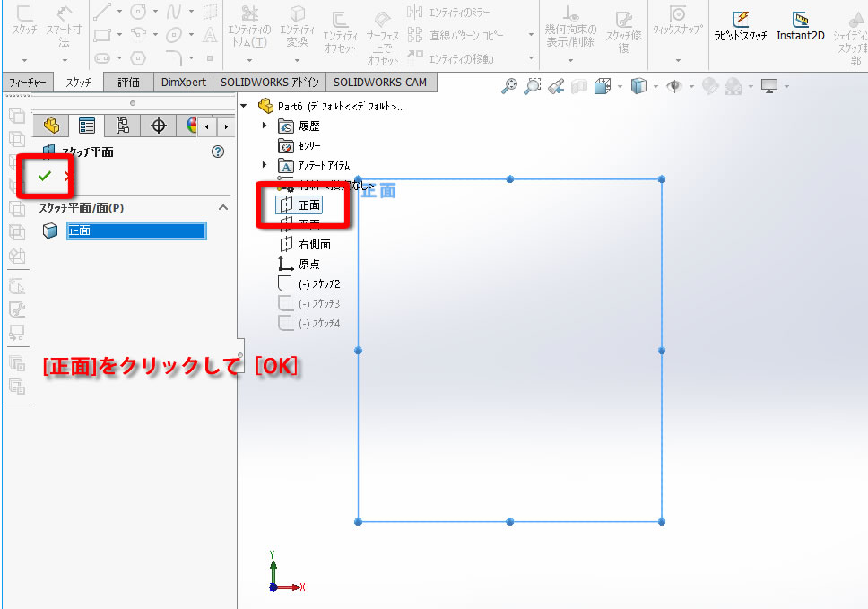The height and width of the screenshot is (609, 868).
Task: Click the スマート寸法 smart dimension tool
Action: 65,27
